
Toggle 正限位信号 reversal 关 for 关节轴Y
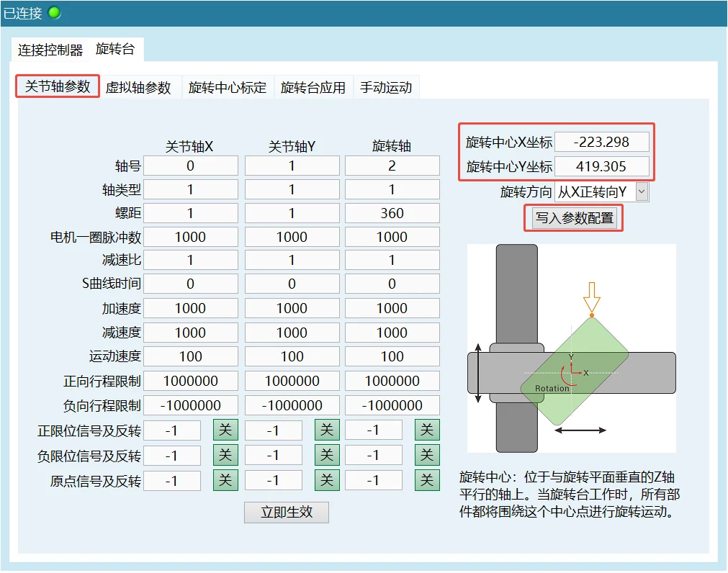[327, 430]
